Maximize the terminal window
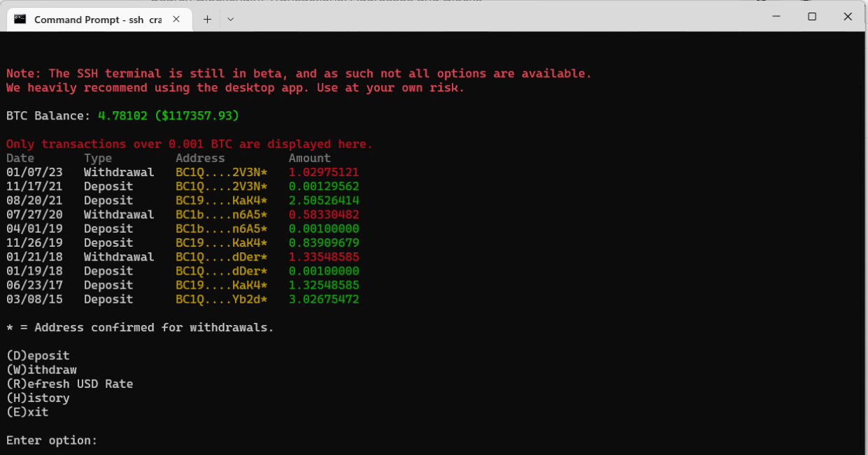868x455 pixels. click(x=812, y=17)
